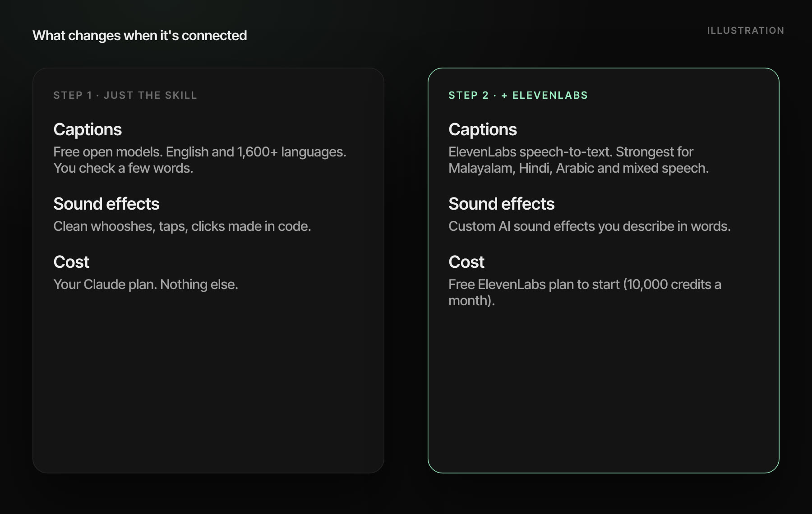Click the Sound effects heading in the Step 2 card

[502, 204]
